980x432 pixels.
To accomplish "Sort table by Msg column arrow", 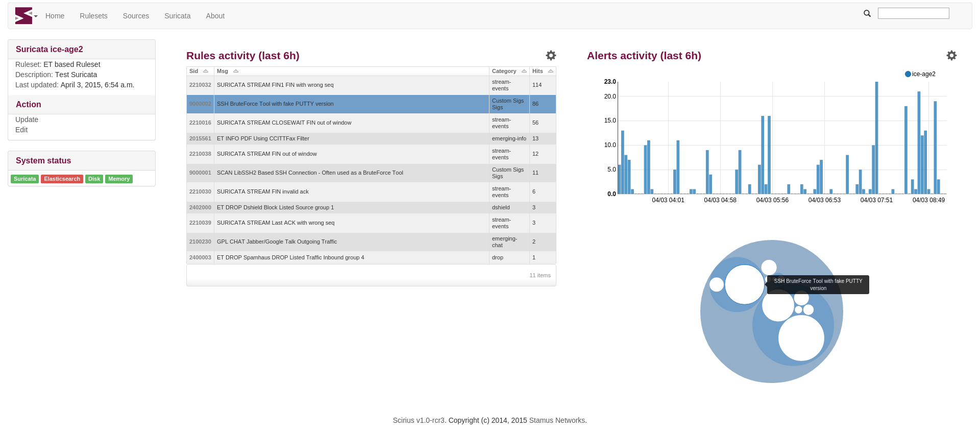I will tap(236, 71).
